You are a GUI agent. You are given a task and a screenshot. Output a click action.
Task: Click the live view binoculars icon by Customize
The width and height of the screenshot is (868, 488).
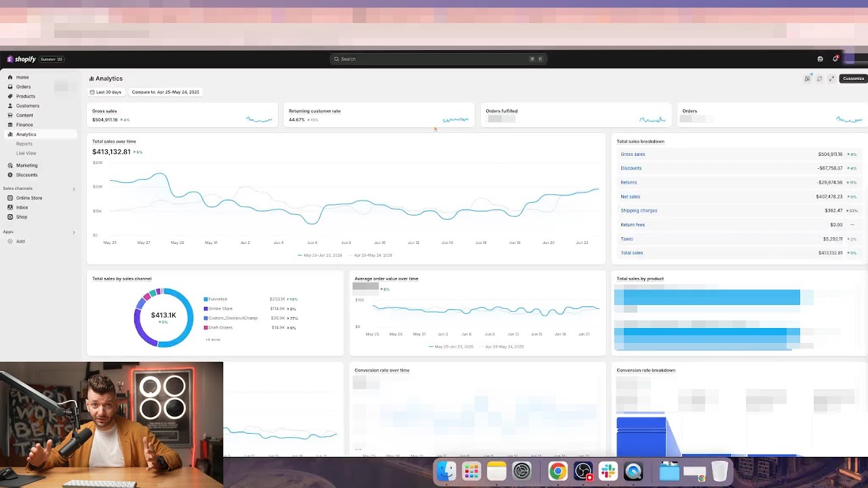pyautogui.click(x=807, y=79)
